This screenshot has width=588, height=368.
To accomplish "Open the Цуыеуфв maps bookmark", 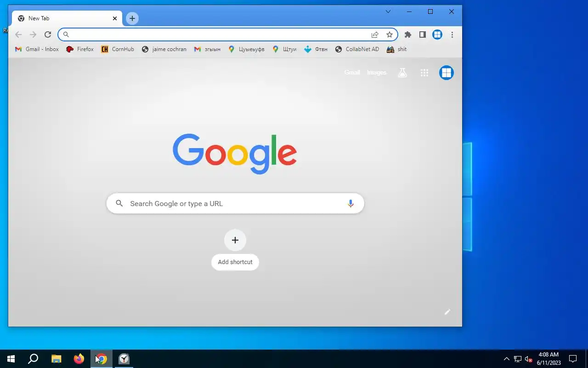I will click(x=246, y=49).
